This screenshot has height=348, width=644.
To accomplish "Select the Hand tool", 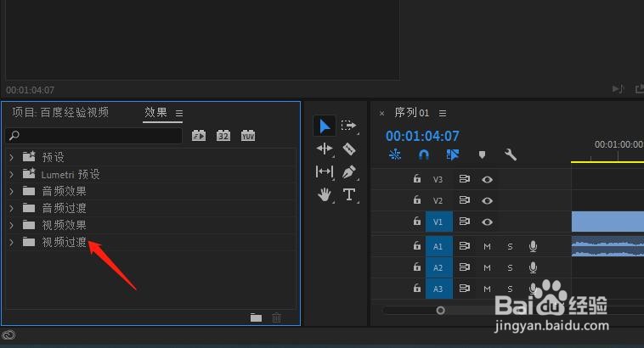I will [x=325, y=194].
